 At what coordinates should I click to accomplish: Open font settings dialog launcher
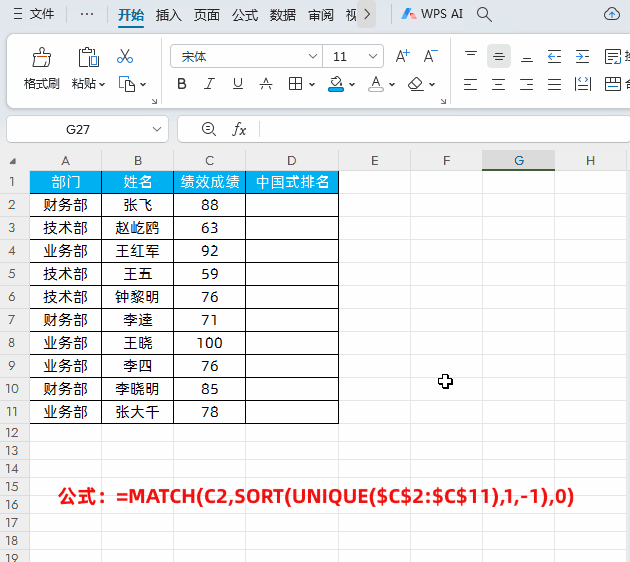(443, 102)
